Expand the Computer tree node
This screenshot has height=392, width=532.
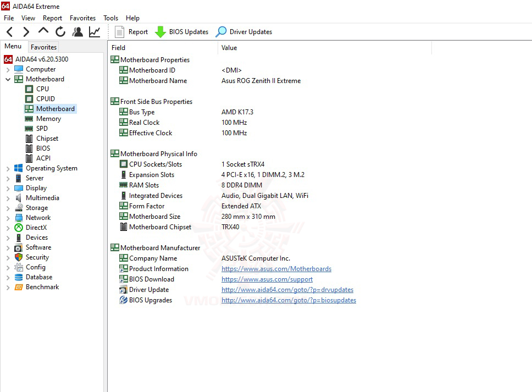[8, 70]
